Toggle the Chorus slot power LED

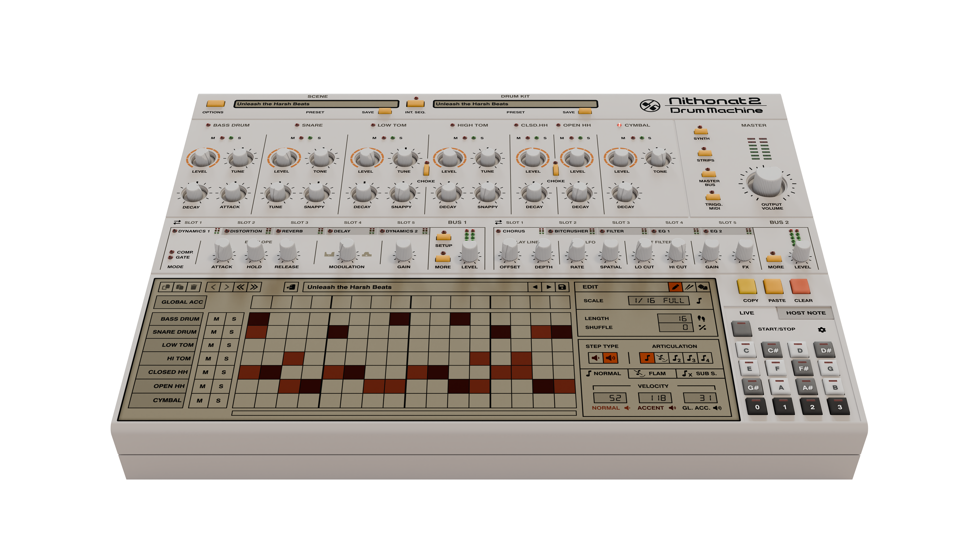pos(498,231)
